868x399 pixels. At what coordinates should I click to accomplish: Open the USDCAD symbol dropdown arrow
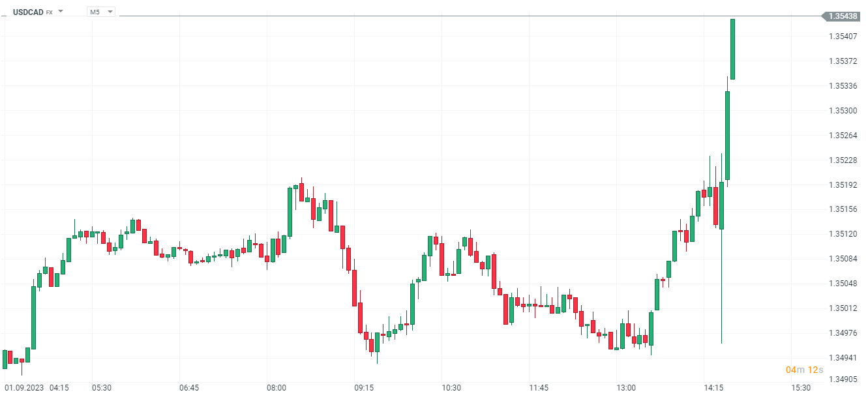click(61, 12)
